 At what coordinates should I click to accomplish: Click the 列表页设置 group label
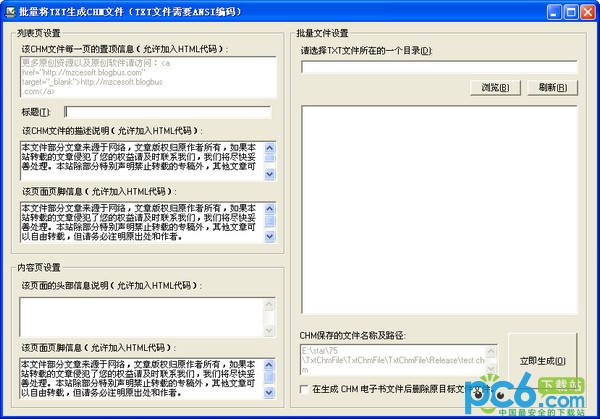(x=39, y=33)
